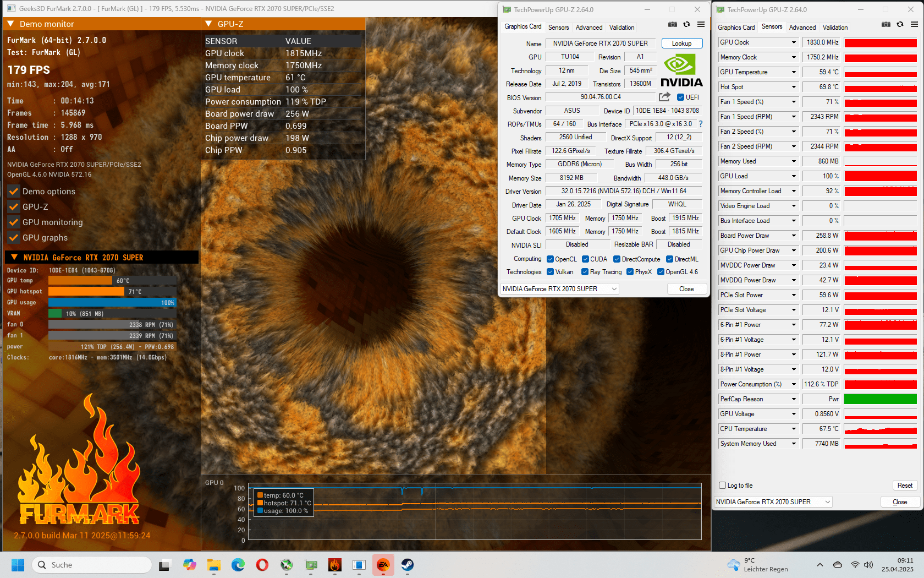Toggle the OpenCL checkbox
924x578 pixels.
point(550,259)
